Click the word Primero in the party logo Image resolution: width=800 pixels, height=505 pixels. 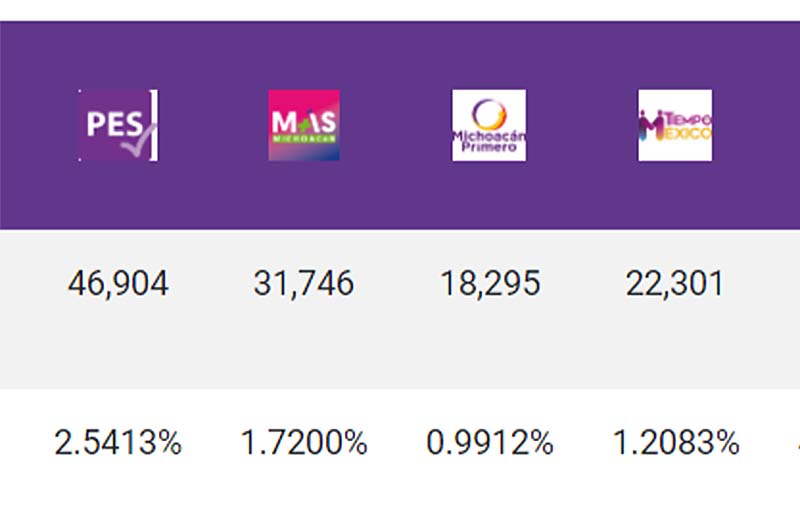point(488,146)
